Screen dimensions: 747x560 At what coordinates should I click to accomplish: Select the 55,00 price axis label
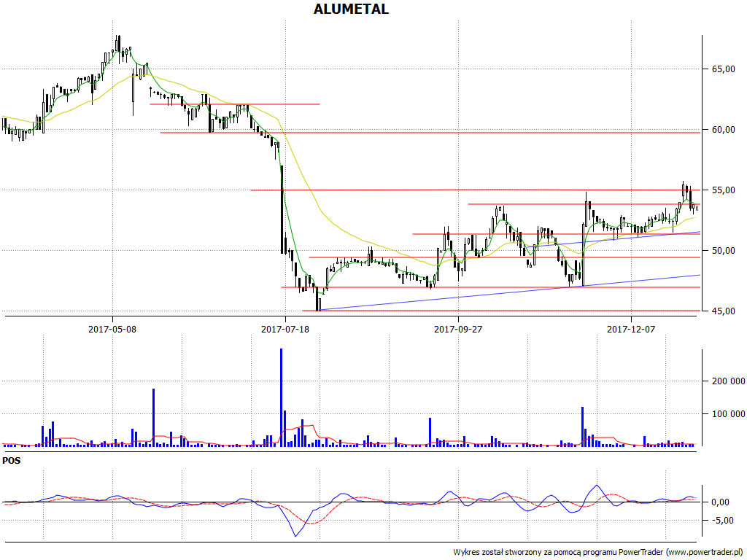point(723,190)
